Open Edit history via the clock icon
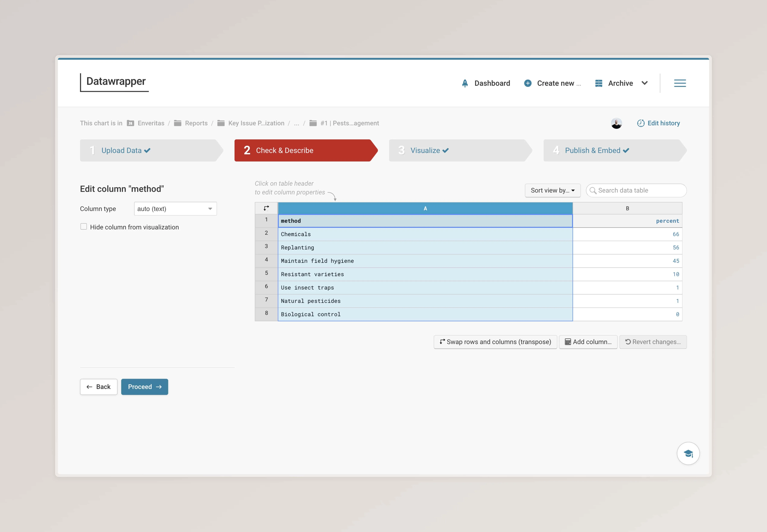The image size is (767, 532). point(641,123)
